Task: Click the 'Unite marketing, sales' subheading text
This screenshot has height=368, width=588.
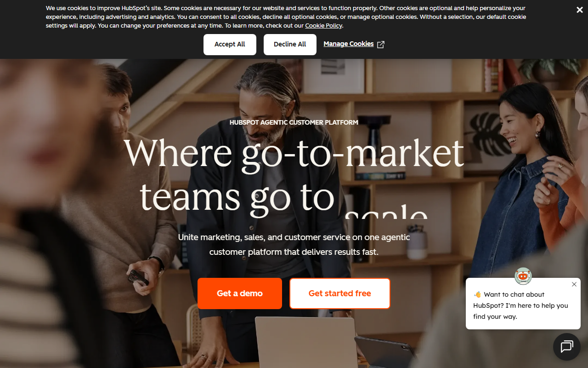Action: [294, 245]
